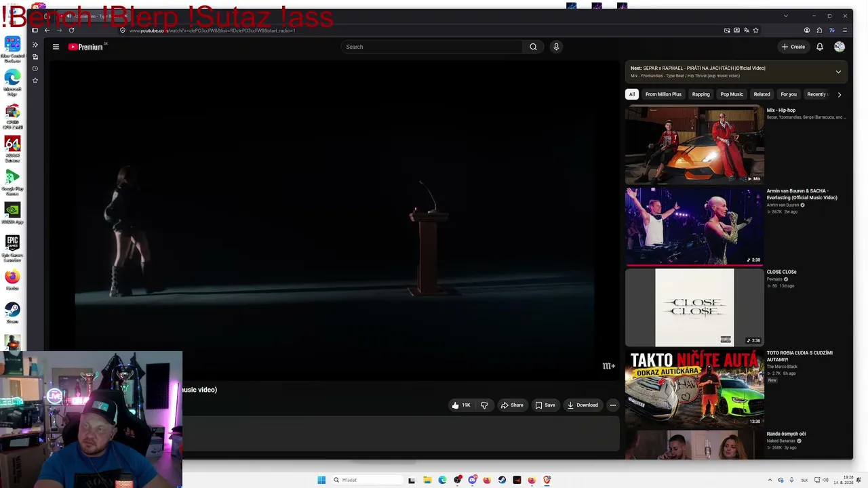The image size is (868, 488).
Task: Show more filter chips with arrow
Action: pyautogui.click(x=840, y=94)
